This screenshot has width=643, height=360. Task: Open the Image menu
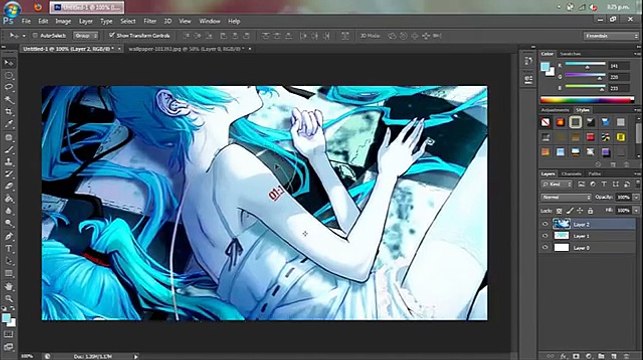click(x=63, y=21)
